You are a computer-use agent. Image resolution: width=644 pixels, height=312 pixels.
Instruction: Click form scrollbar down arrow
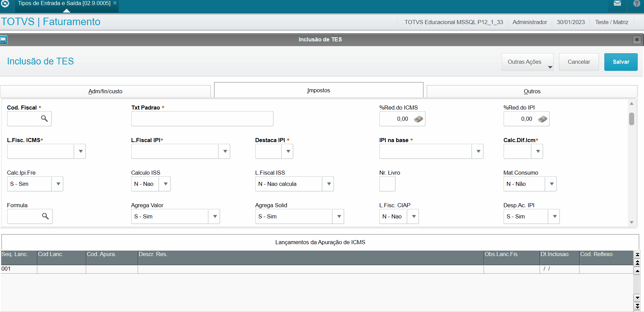pos(631,222)
